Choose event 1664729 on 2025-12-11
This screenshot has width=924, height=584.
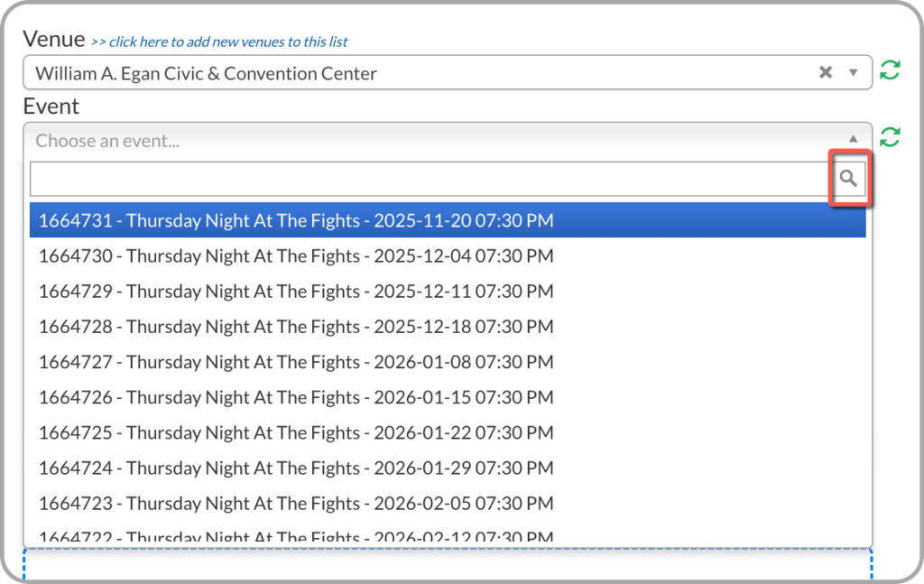pyautogui.click(x=296, y=292)
